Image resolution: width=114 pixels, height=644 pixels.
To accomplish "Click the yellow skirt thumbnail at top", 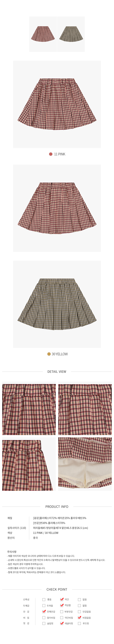I will (x=71, y=34).
